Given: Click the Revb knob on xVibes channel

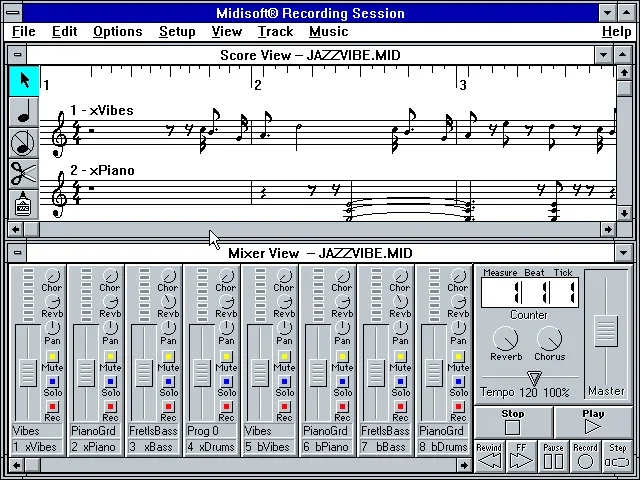Looking at the screenshot, I should click(52, 302).
